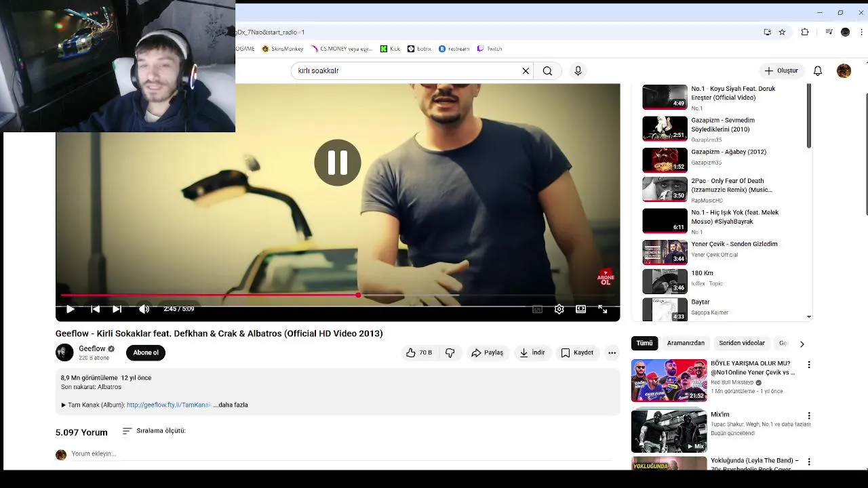Start voice search with microphone
Image resolution: width=868 pixels, height=488 pixels.
pyautogui.click(x=578, y=70)
